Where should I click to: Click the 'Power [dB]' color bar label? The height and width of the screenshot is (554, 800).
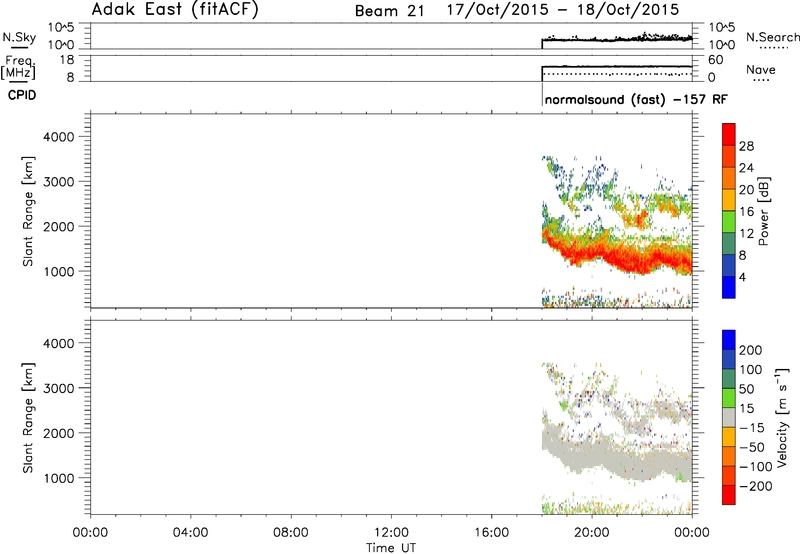click(x=764, y=211)
